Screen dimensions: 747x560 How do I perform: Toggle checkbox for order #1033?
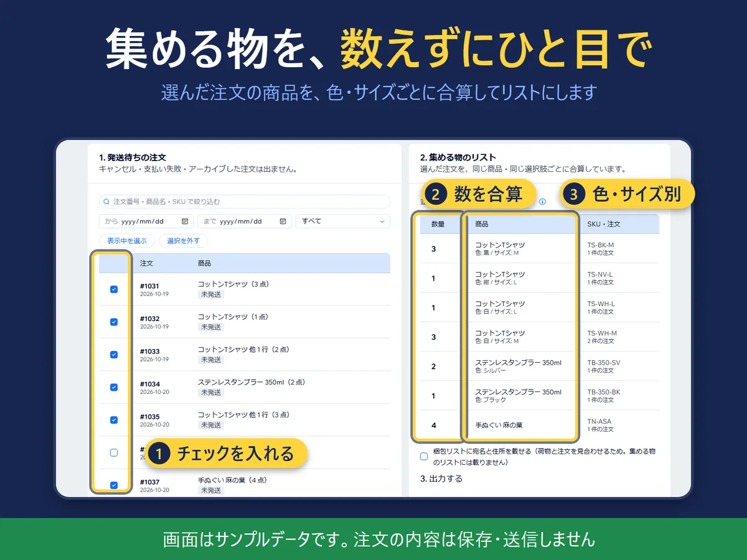click(114, 355)
